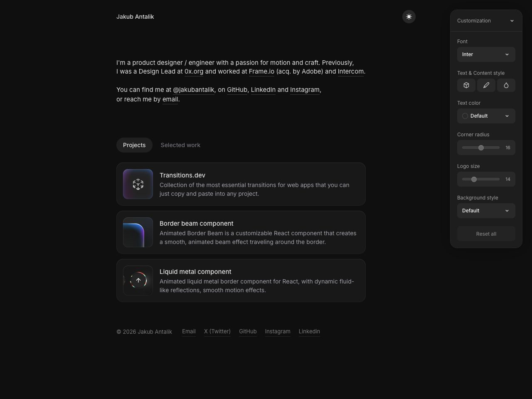Collapse the Customization panel chevron
This screenshot has width=532, height=399.
click(x=512, y=21)
